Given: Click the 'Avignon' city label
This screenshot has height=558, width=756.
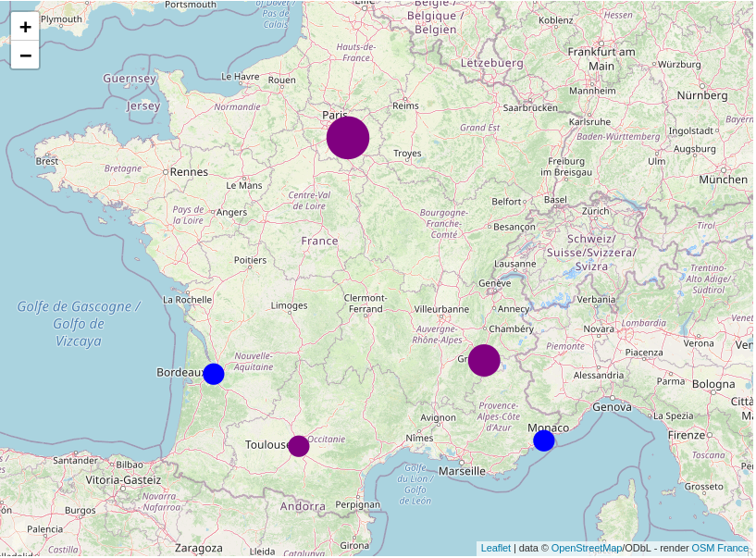Looking at the screenshot, I should [x=438, y=417].
